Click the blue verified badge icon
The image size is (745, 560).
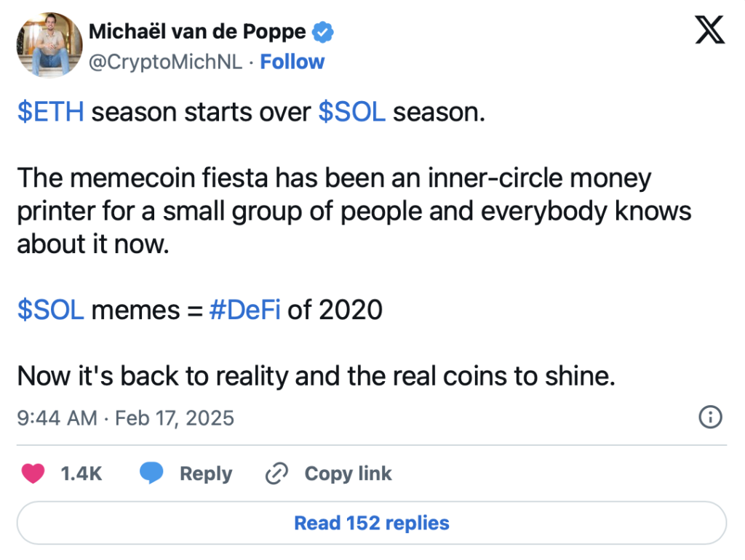pyautogui.click(x=323, y=31)
